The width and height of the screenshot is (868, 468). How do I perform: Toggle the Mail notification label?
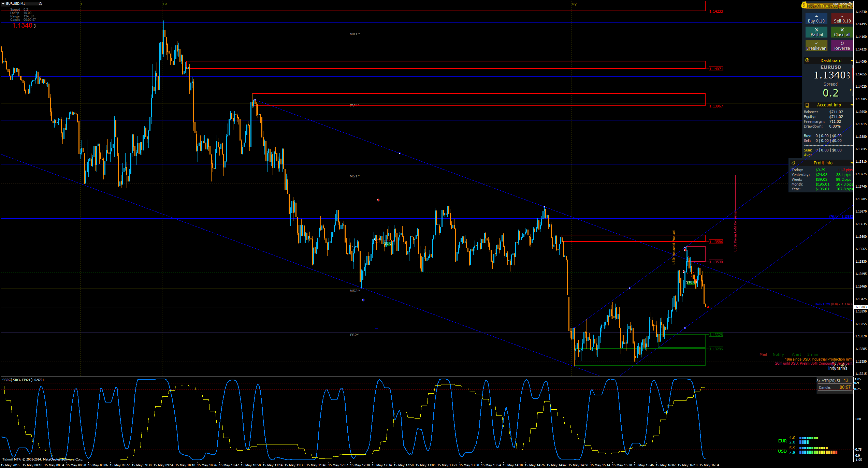(x=763, y=354)
